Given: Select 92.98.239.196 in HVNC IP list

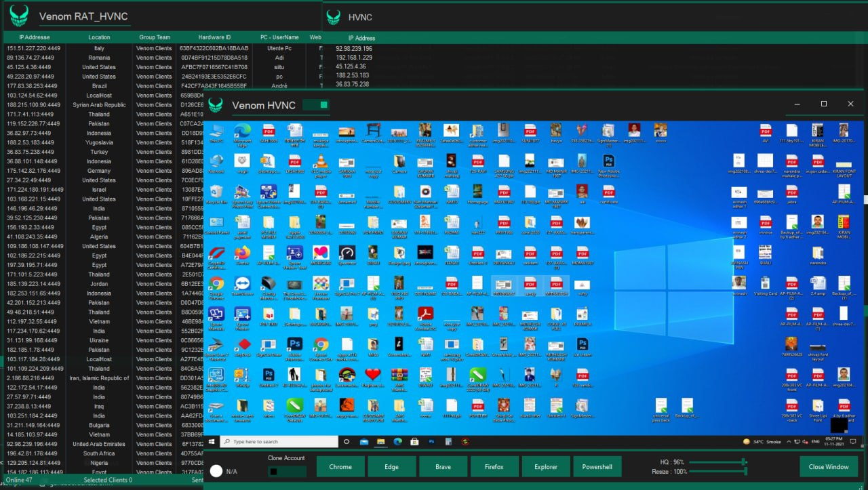Looking at the screenshot, I should tap(354, 49).
